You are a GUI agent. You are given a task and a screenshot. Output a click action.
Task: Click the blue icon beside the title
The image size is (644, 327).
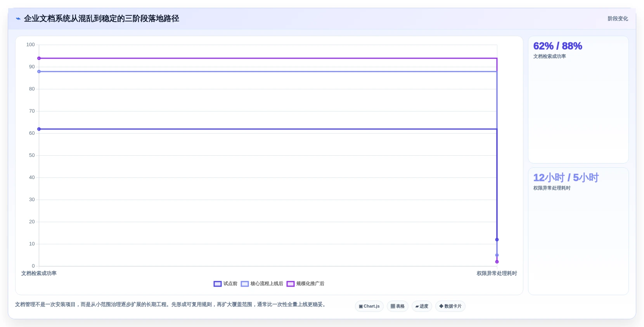pyautogui.click(x=18, y=19)
